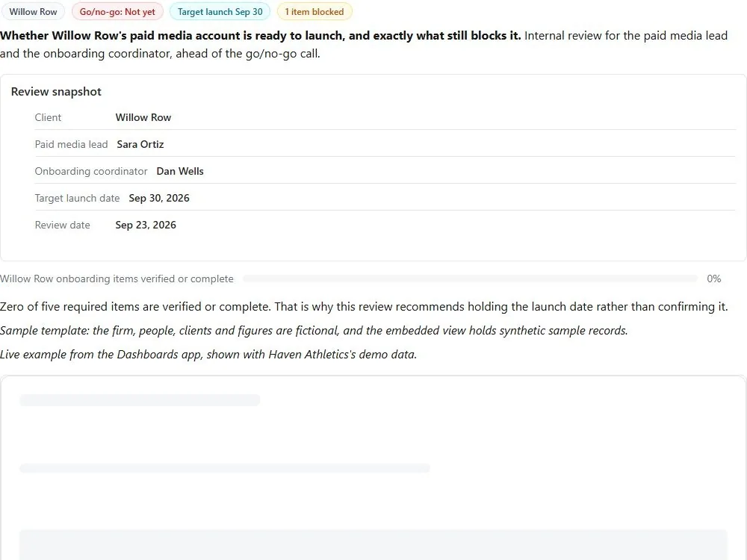This screenshot has width=747, height=560.
Task: Click the 1 item blocked badge
Action: click(314, 11)
